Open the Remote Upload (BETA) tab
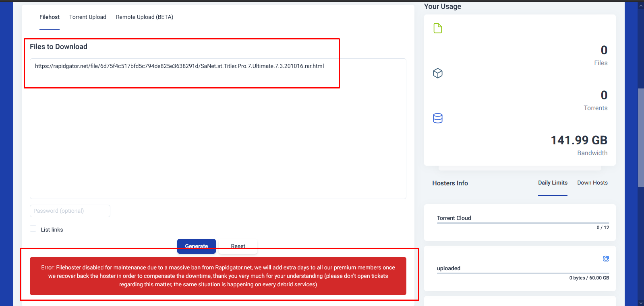 tap(145, 17)
